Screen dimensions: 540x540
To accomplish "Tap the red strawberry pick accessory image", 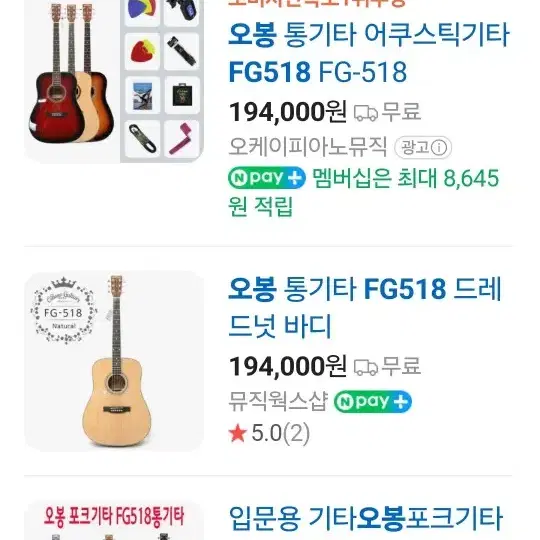I will click(x=142, y=51).
